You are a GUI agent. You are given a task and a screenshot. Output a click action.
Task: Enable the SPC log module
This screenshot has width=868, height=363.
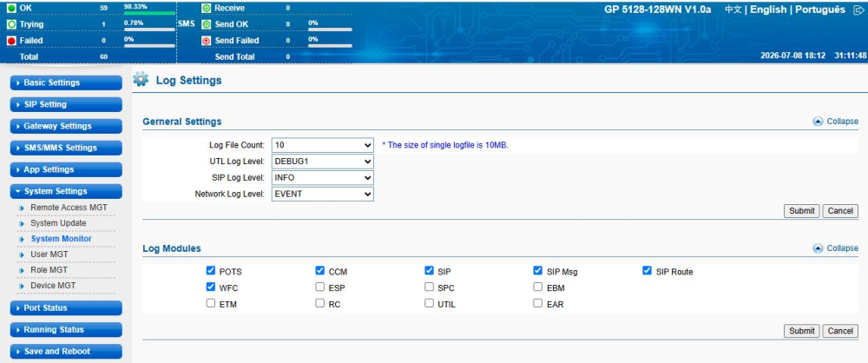(429, 287)
